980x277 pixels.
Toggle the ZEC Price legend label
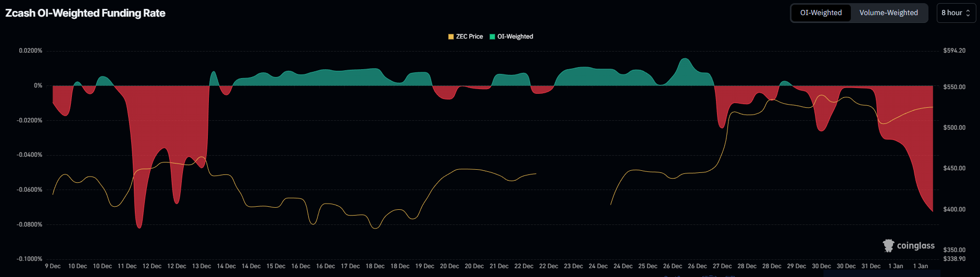[x=469, y=36]
